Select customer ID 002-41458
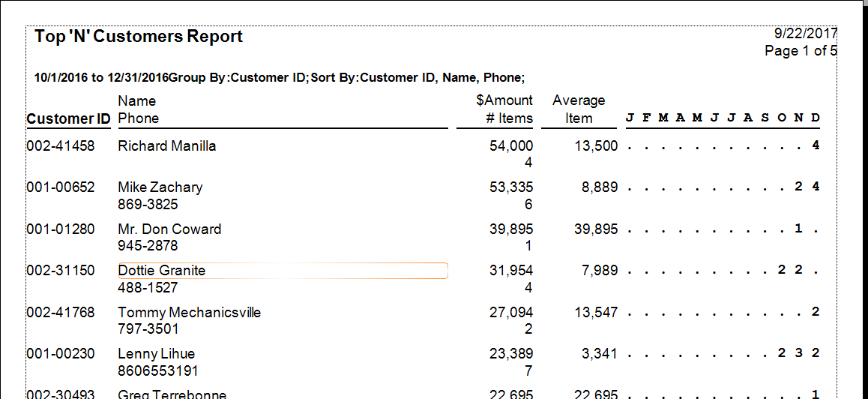The width and height of the screenshot is (868, 399). (x=61, y=146)
